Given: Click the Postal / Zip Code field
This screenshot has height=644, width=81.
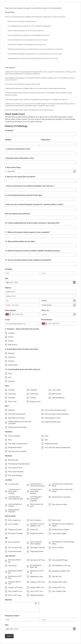Looking at the screenshot, I should [x=22, y=305].
